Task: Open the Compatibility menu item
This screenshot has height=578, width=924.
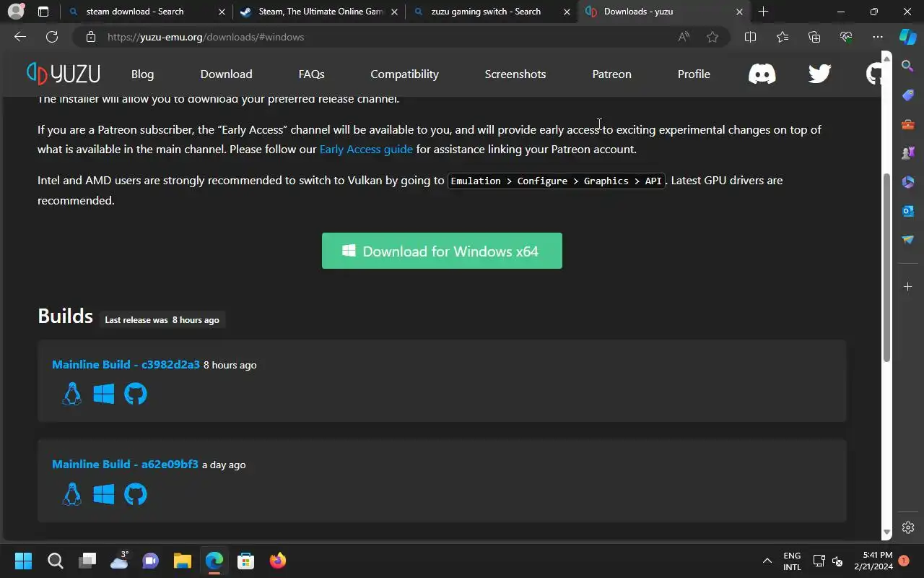Action: point(404,74)
